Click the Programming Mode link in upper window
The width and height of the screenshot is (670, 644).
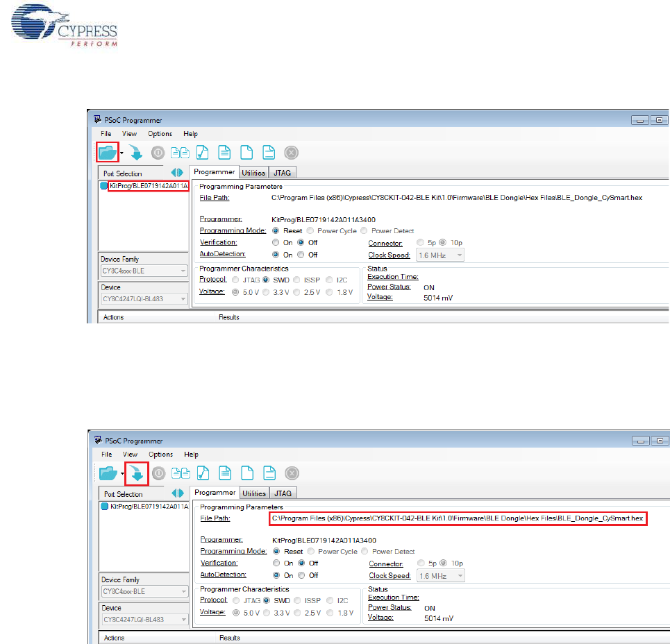tap(233, 230)
